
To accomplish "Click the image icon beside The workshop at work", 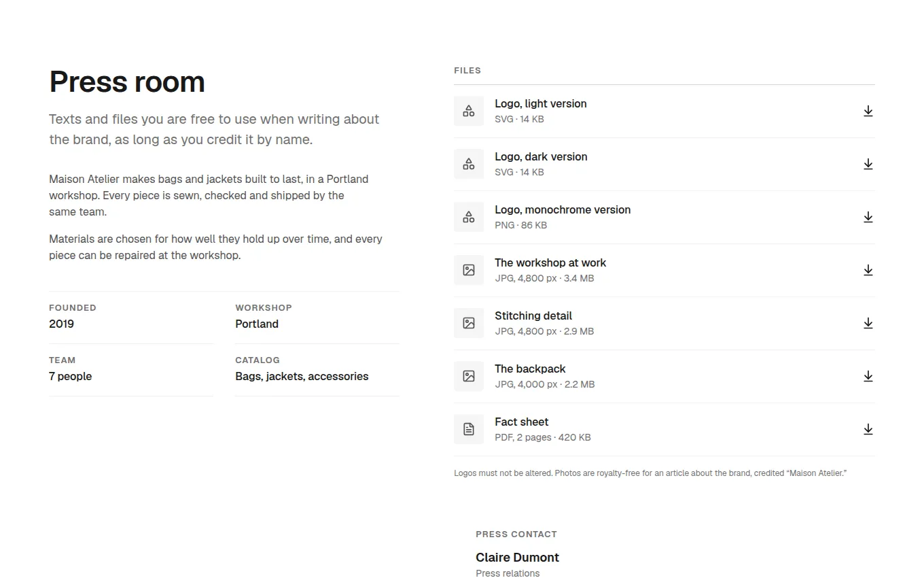I will point(469,270).
